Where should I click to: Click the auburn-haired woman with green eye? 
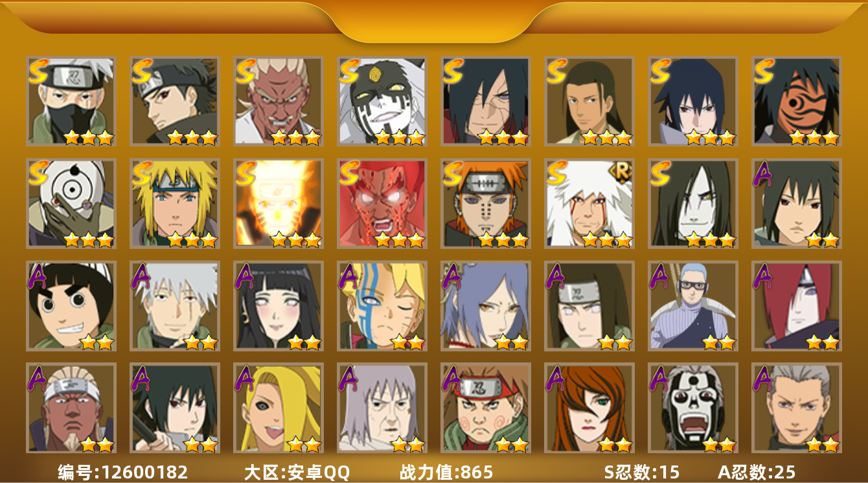coord(589,408)
